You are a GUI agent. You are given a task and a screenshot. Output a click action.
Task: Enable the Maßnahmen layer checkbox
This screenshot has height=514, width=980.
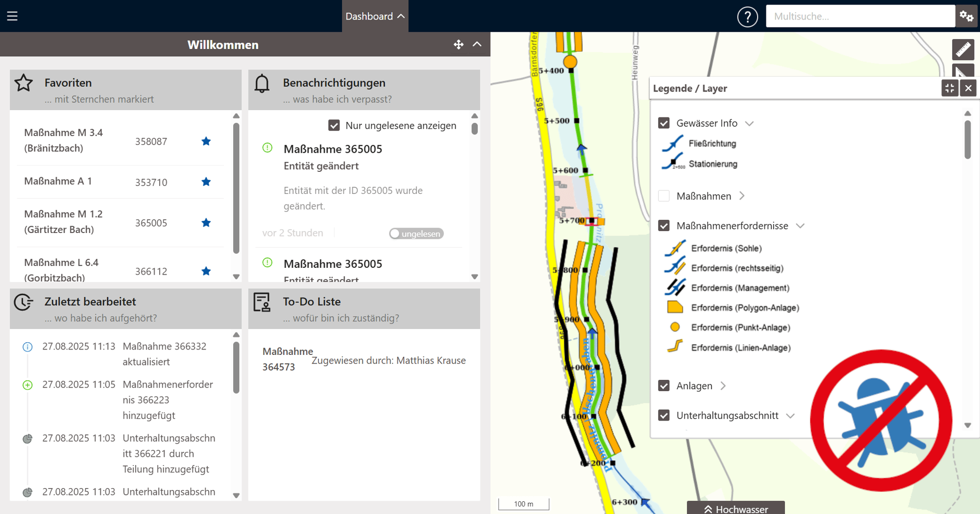click(x=664, y=196)
